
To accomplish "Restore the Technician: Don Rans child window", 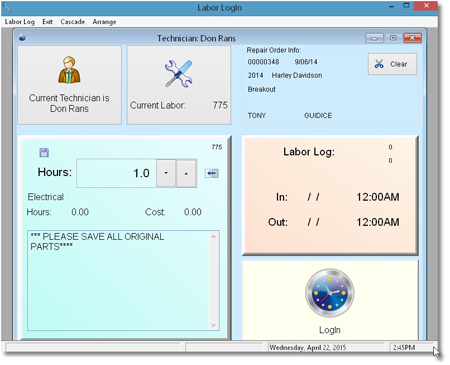I will (393, 38).
